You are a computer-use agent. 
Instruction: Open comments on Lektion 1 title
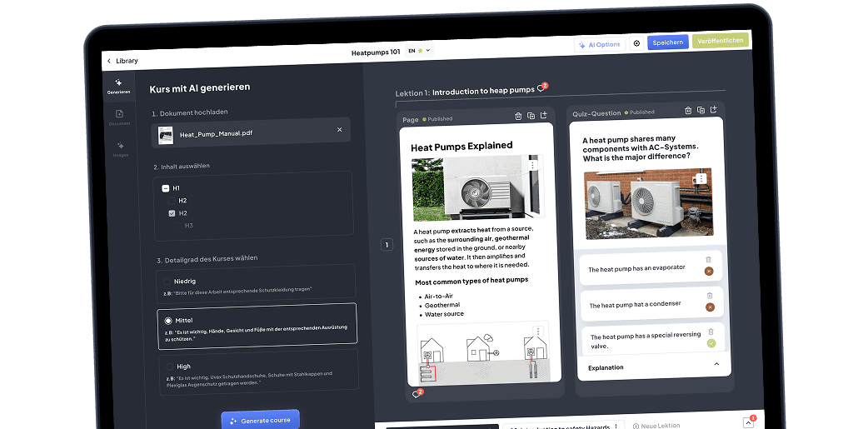coord(542,88)
